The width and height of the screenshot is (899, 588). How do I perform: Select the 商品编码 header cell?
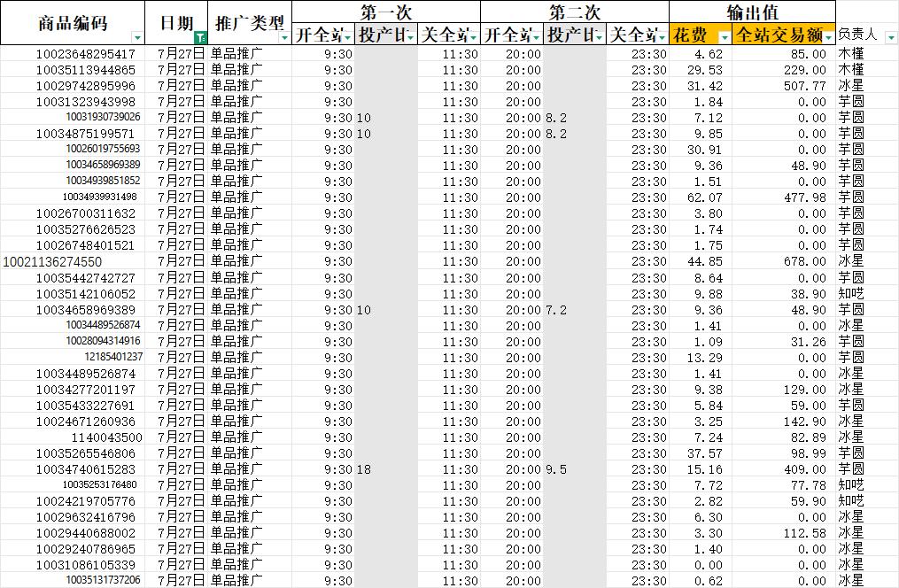click(x=73, y=23)
